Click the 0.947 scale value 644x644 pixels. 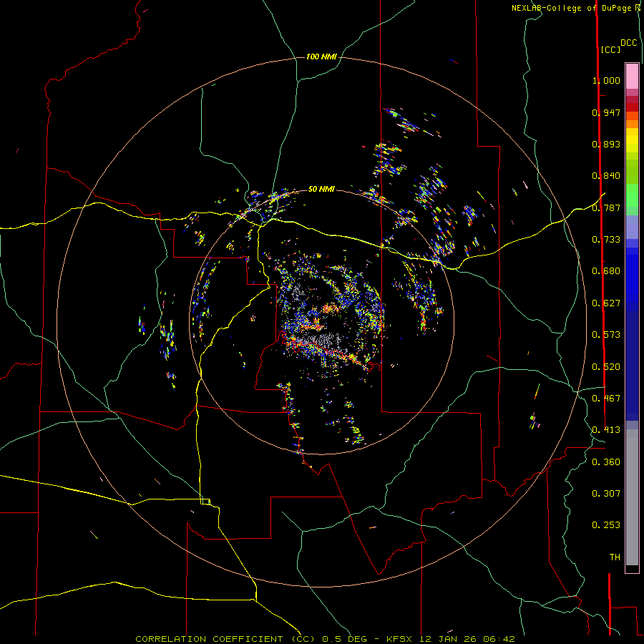[x=606, y=112]
